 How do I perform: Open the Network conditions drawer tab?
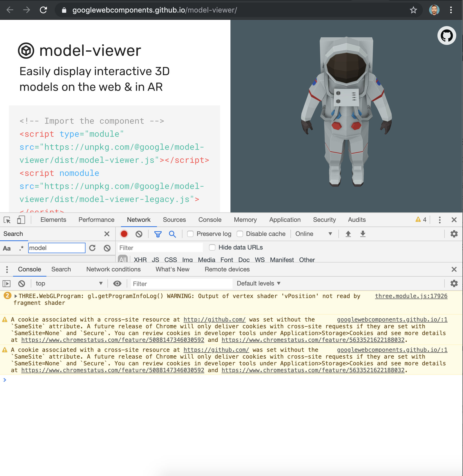[x=113, y=269]
